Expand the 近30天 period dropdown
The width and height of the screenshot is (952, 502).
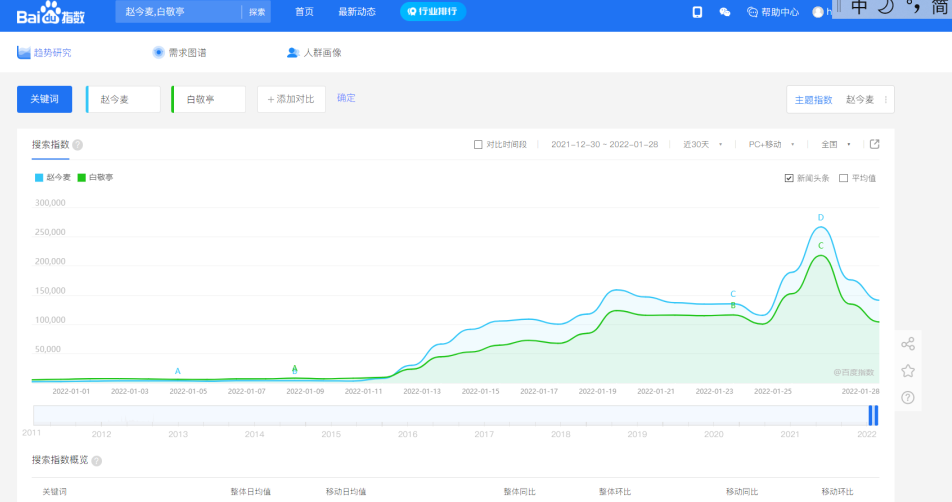point(702,144)
